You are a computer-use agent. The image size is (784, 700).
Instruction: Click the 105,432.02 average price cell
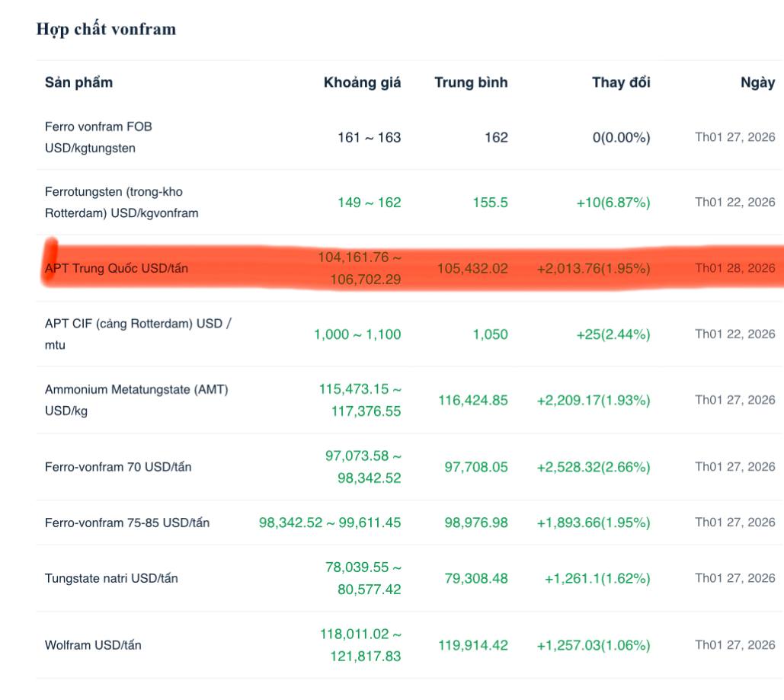click(472, 268)
